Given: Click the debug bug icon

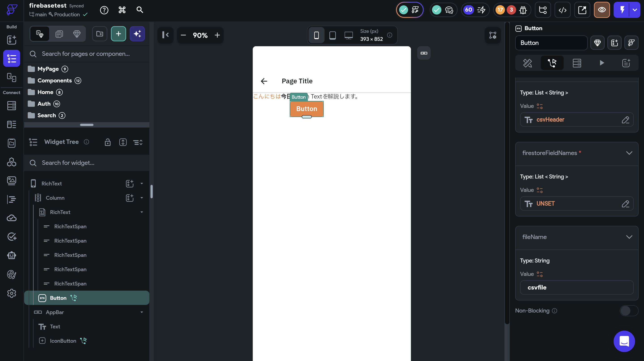Looking at the screenshot, I should tap(523, 10).
